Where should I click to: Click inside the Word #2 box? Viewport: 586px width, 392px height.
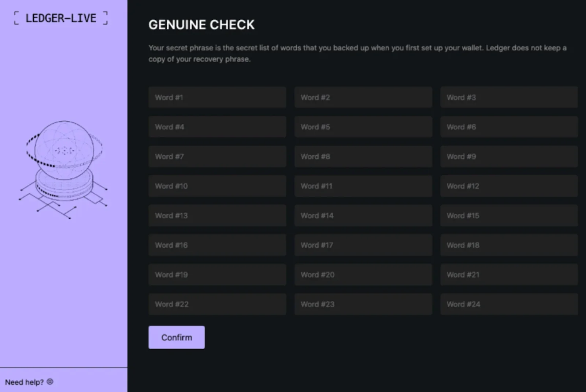[x=363, y=97]
